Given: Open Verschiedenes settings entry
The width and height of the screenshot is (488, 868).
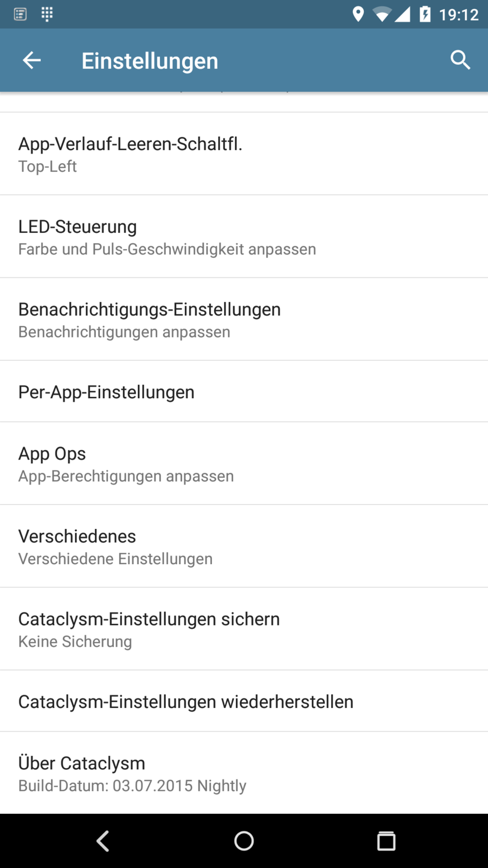Looking at the screenshot, I should point(244,546).
